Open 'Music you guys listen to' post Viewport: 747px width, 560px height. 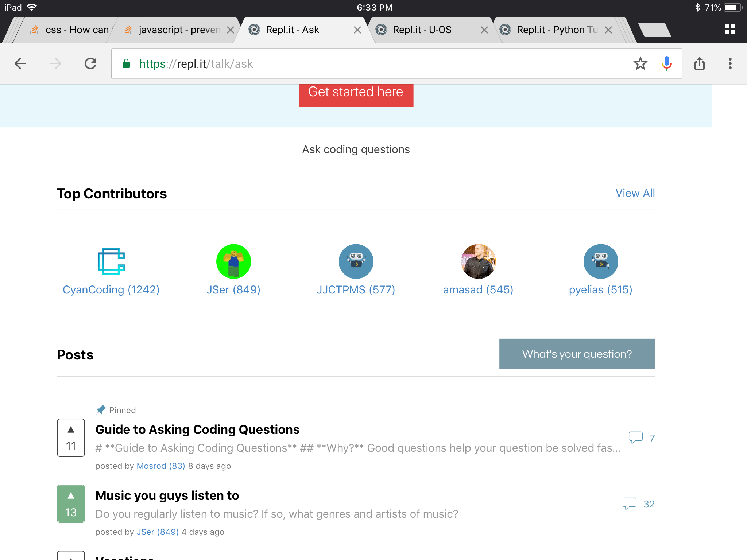(x=167, y=495)
